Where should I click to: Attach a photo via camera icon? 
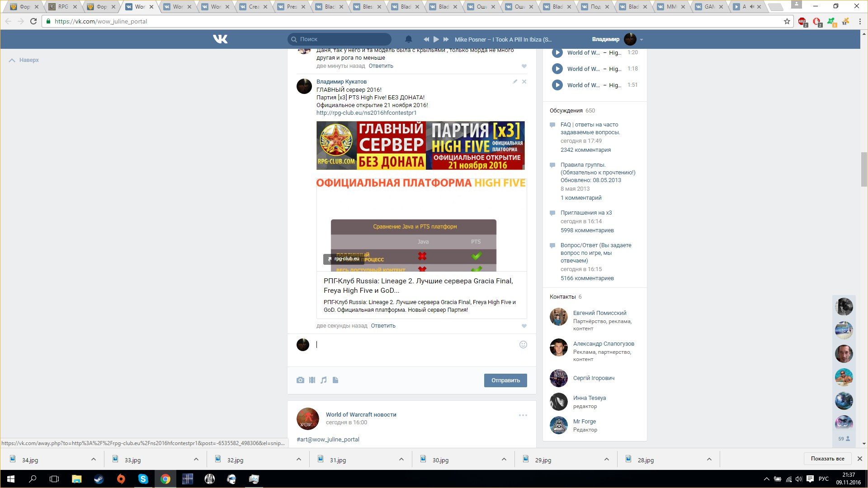[300, 380]
